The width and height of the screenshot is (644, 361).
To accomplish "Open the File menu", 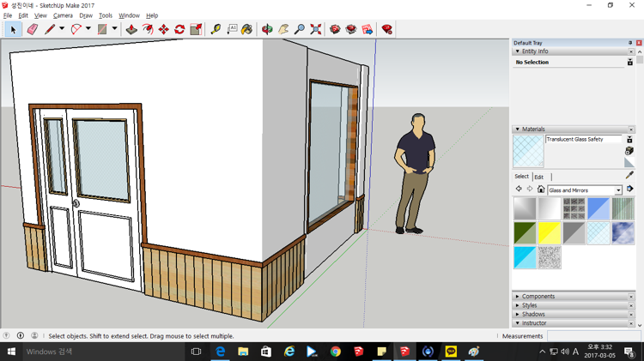I will 8,15.
